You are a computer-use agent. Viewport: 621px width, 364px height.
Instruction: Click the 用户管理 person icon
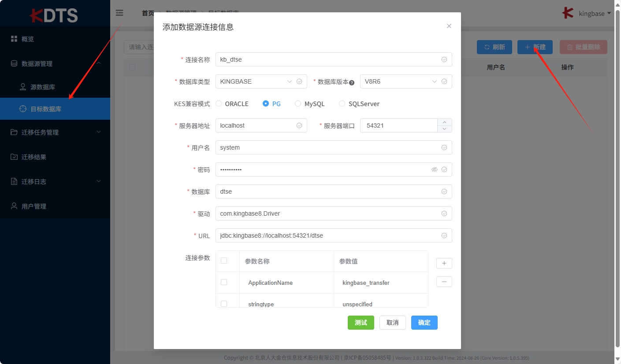(x=14, y=206)
